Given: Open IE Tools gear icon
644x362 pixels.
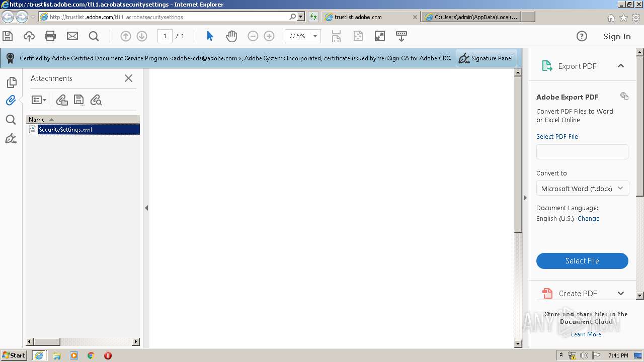Looking at the screenshot, I should 636,18.
